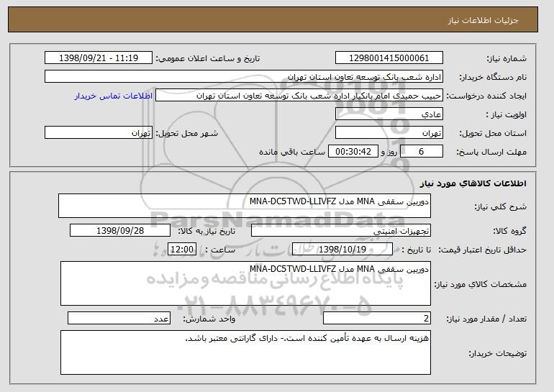Screen dimensions: 554x392
Task: Click the general need description text area
Action: click(245, 206)
